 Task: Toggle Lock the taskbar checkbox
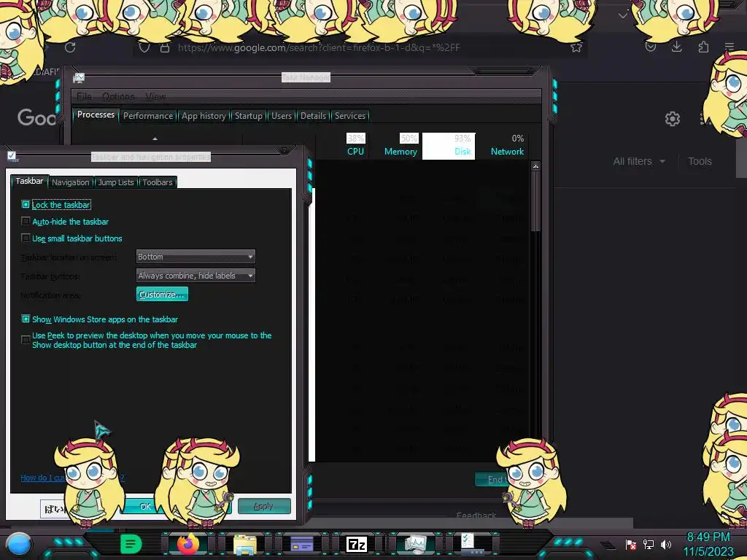click(x=26, y=205)
